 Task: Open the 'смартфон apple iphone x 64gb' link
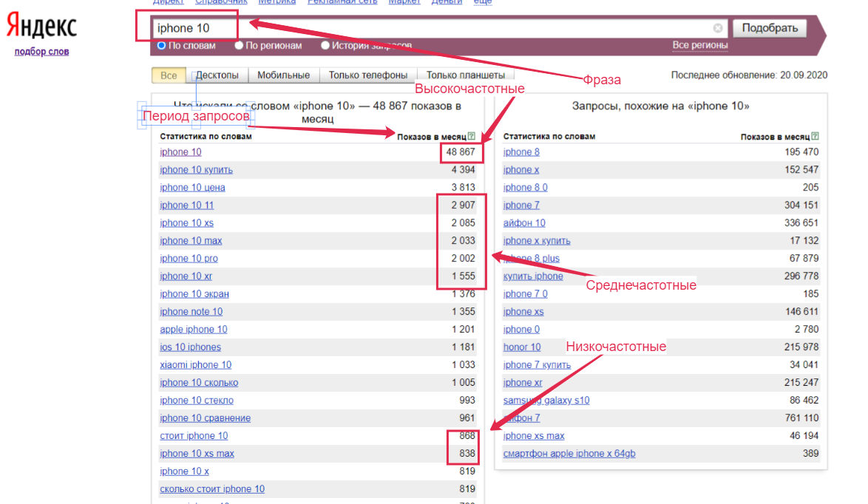(x=569, y=453)
